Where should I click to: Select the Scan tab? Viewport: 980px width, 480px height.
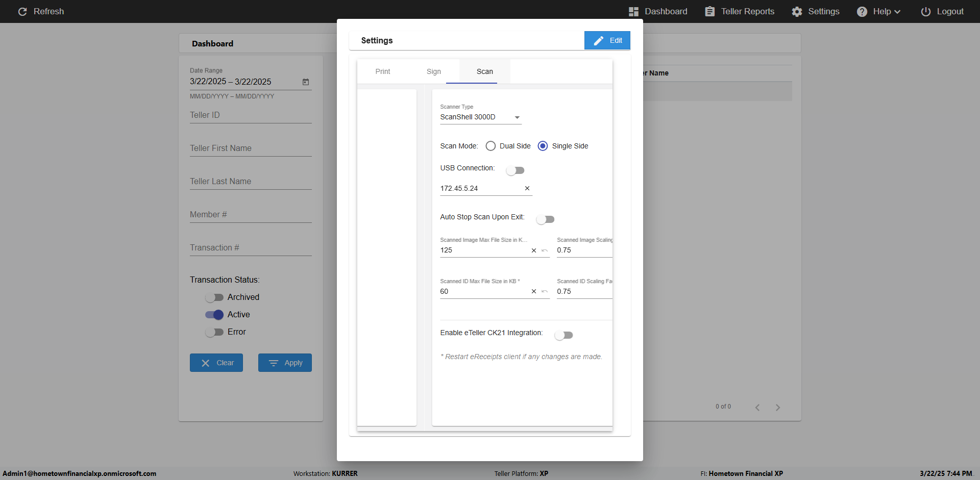click(485, 72)
